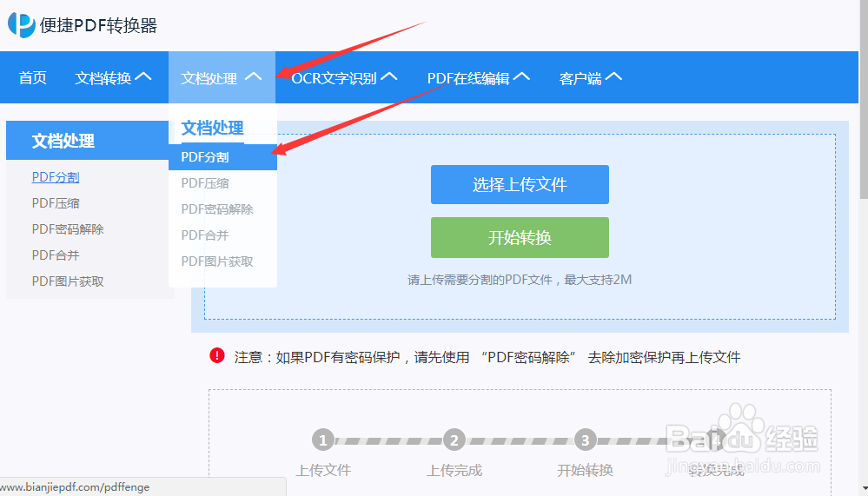Click step 3 circle above 开始转换
This screenshot has width=868, height=496.
(585, 440)
